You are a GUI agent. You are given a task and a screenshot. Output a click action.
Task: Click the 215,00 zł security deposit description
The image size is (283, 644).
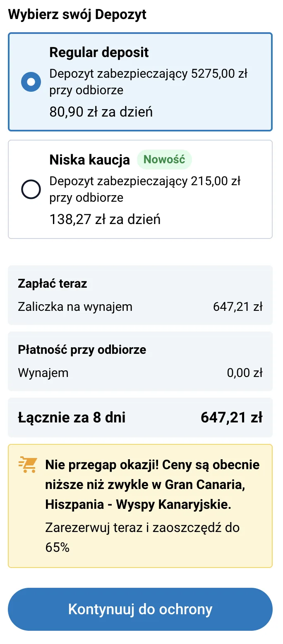(145, 189)
